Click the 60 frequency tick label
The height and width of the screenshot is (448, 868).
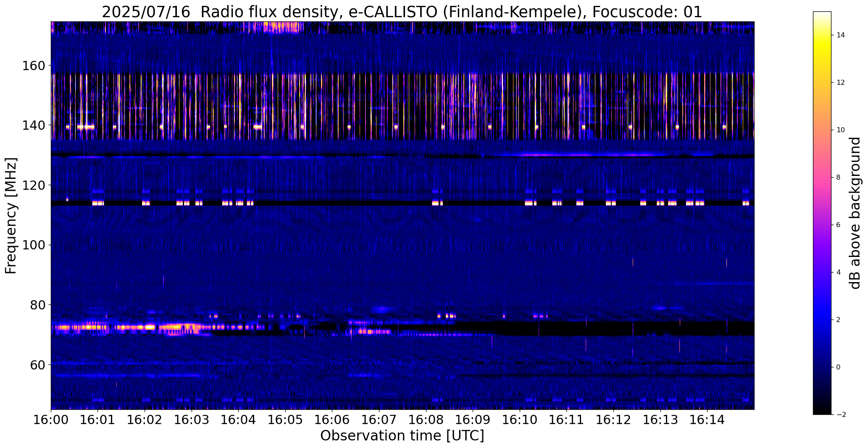[37, 364]
